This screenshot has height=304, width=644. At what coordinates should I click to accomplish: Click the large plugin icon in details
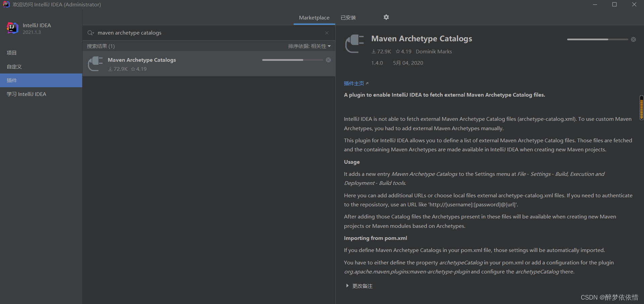354,44
